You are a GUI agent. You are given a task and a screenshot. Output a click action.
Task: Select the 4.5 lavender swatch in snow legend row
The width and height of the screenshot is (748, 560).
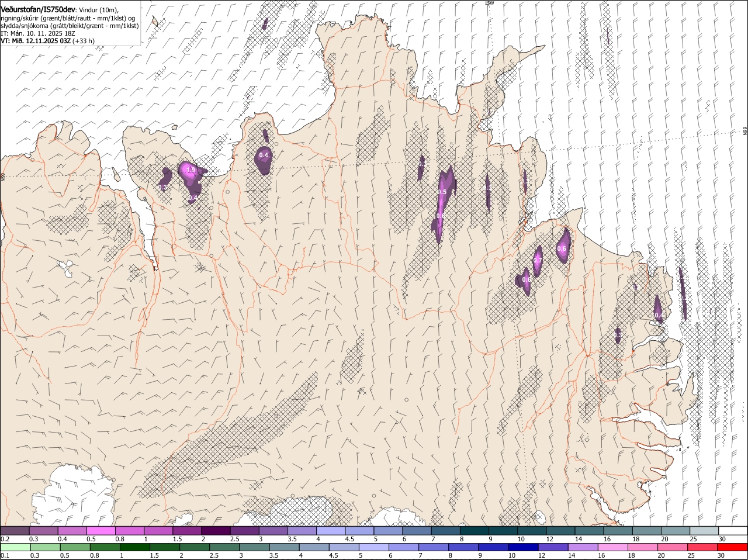pyautogui.click(x=359, y=531)
